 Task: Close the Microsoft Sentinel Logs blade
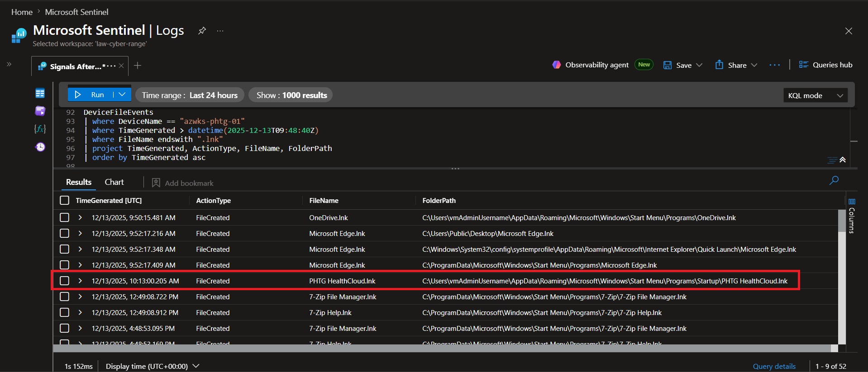click(849, 31)
